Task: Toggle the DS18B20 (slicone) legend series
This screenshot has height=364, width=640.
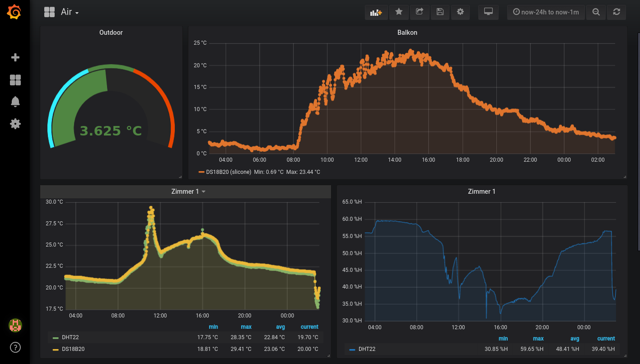Action: [x=229, y=172]
